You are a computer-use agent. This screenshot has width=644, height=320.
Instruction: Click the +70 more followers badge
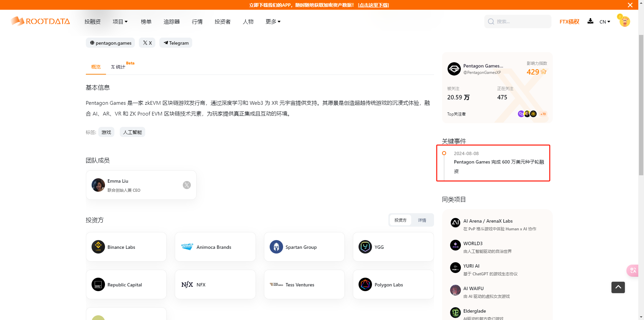(543, 114)
